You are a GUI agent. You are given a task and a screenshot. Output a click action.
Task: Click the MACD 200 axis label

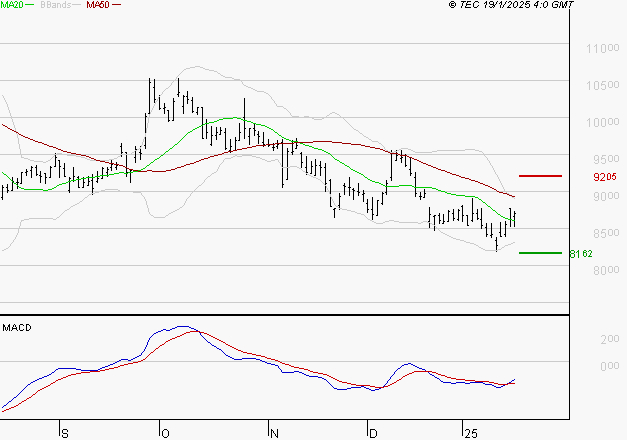[x=610, y=339]
